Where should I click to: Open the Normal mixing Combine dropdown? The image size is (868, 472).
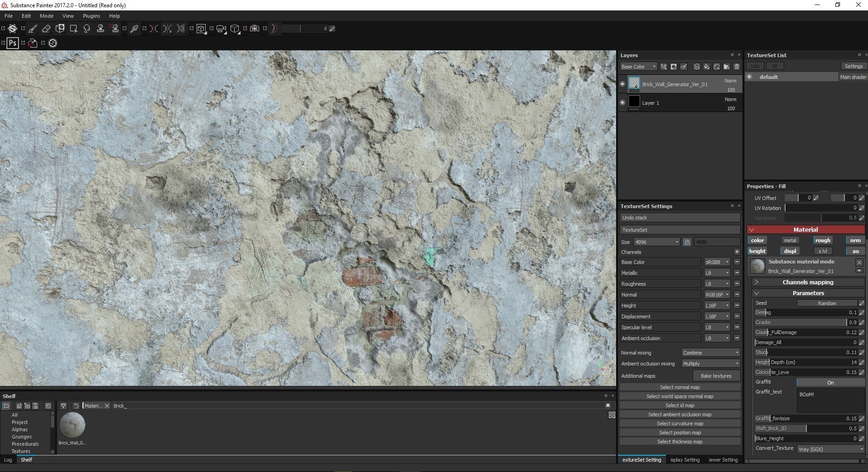710,353
